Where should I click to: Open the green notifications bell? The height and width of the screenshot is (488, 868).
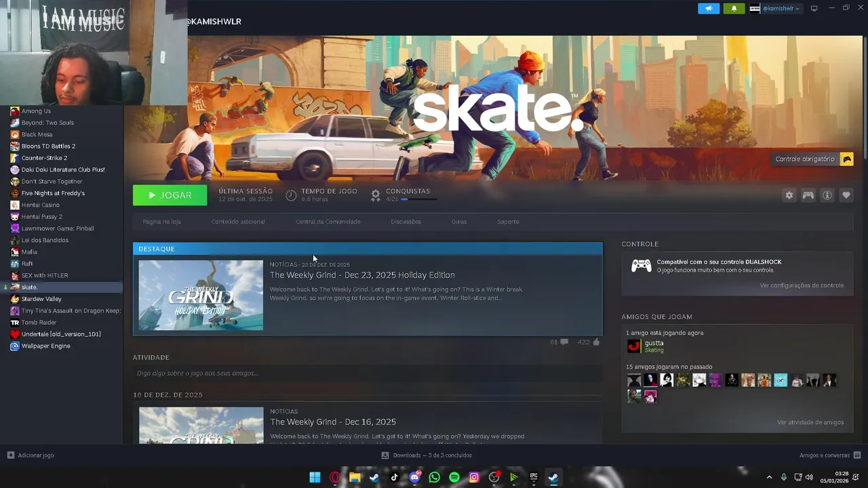(734, 8)
